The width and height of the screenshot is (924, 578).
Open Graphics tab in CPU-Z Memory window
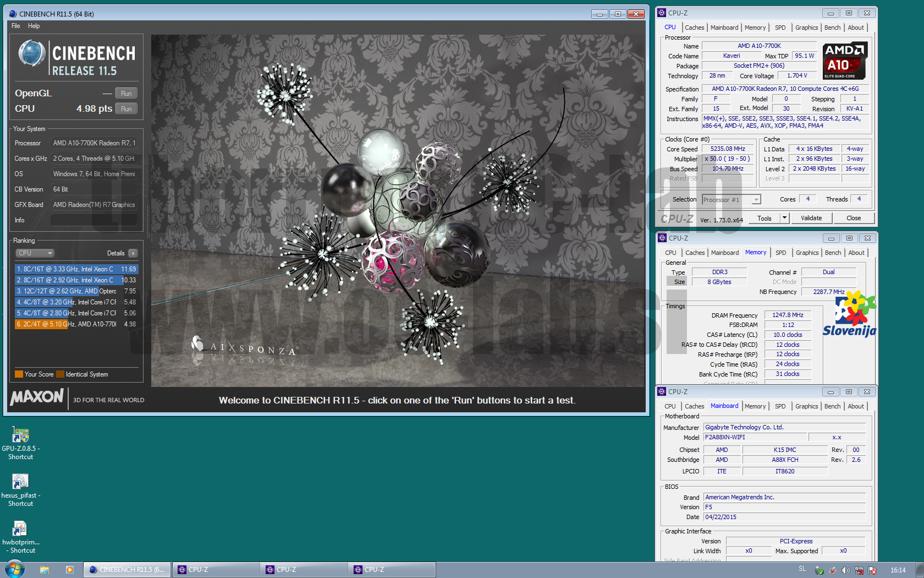pos(807,253)
